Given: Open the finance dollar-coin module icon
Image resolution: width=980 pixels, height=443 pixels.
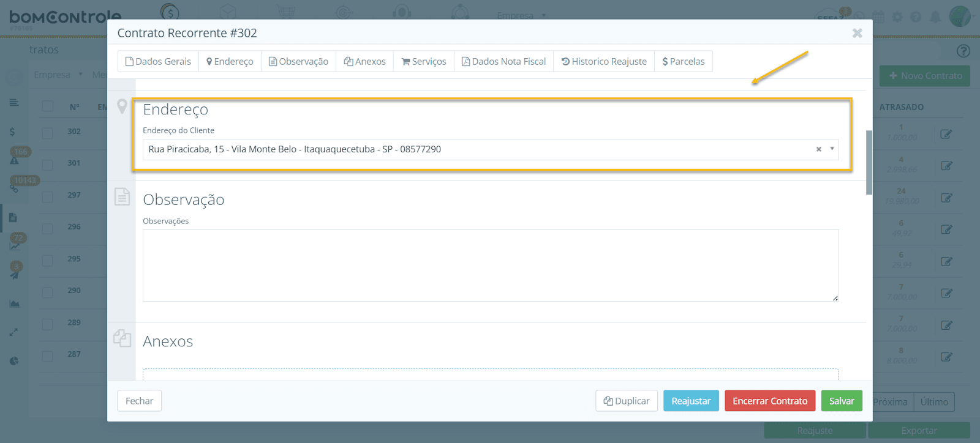Looking at the screenshot, I should click(170, 12).
